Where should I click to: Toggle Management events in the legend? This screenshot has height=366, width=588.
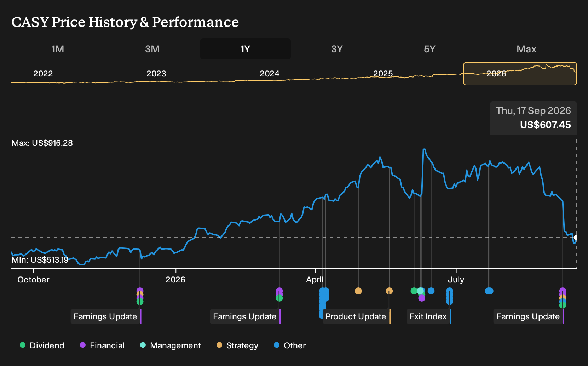[171, 345]
